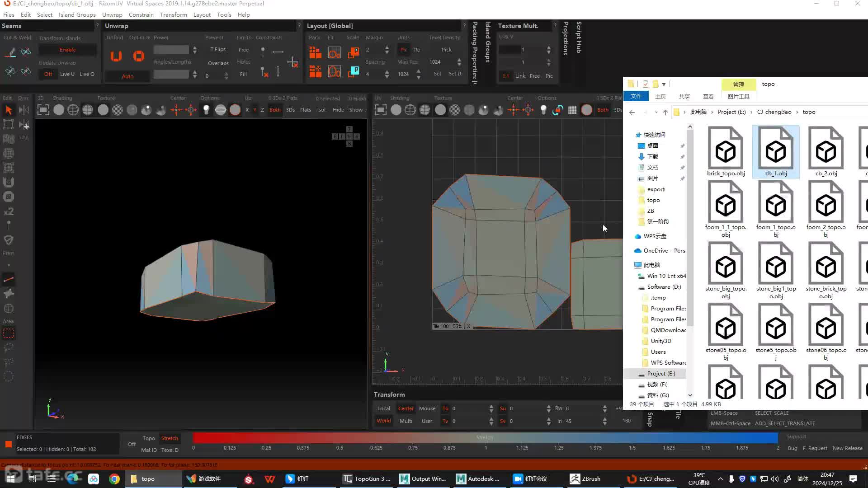
Task: Adjust the Spacing value stepper
Action: coord(387,74)
